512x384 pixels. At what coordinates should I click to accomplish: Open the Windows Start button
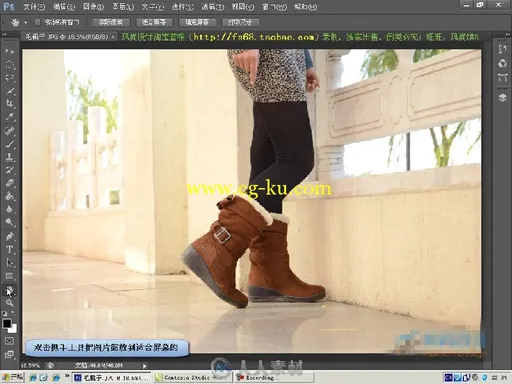click(12, 378)
